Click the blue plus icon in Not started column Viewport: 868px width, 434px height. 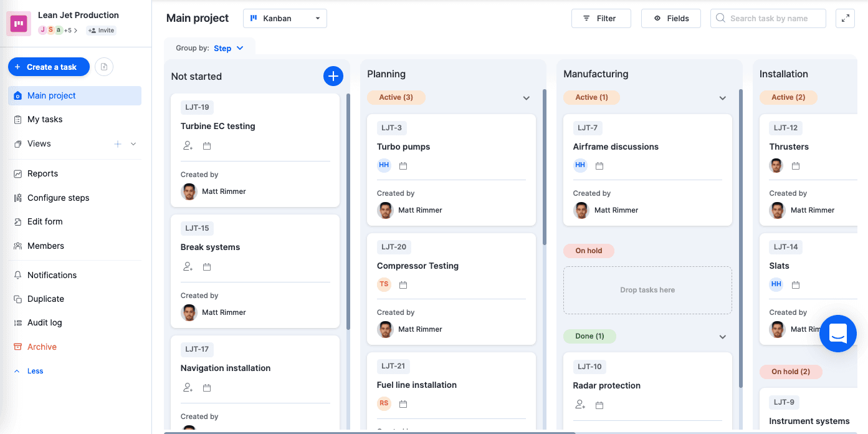[333, 76]
